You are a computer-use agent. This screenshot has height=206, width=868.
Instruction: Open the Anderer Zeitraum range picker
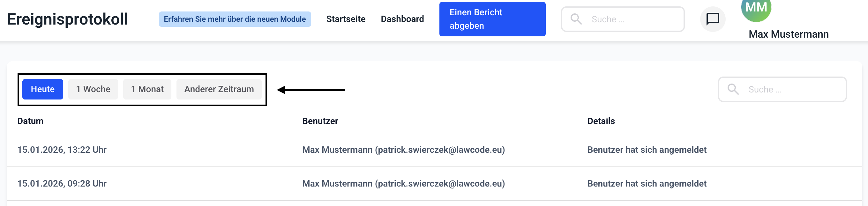point(219,89)
